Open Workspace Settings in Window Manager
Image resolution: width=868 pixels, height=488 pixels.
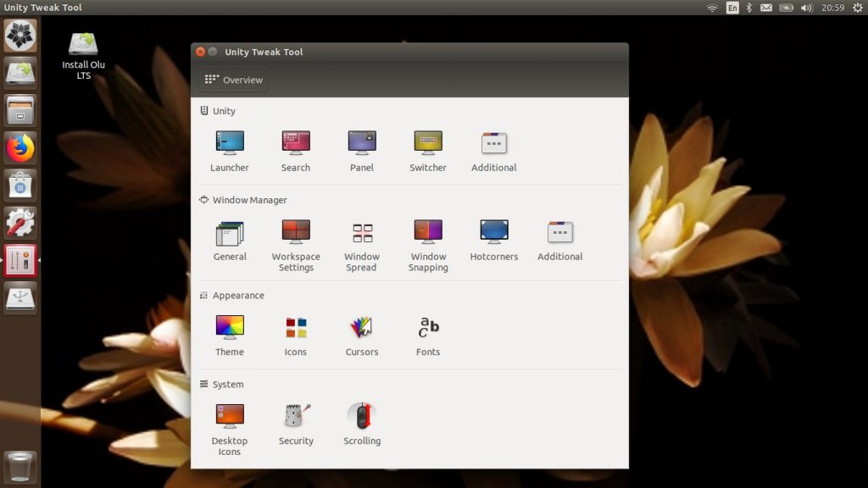coord(296,245)
